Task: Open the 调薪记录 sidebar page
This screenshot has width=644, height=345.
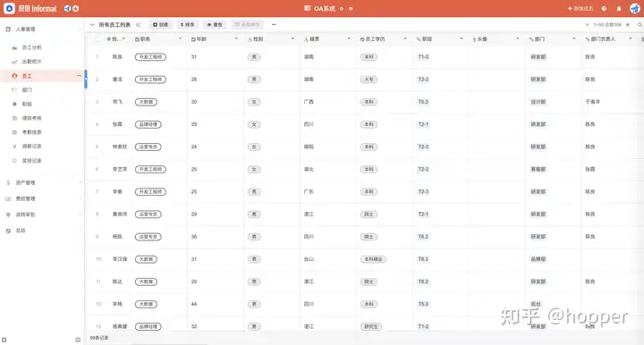Action: [x=42, y=146]
